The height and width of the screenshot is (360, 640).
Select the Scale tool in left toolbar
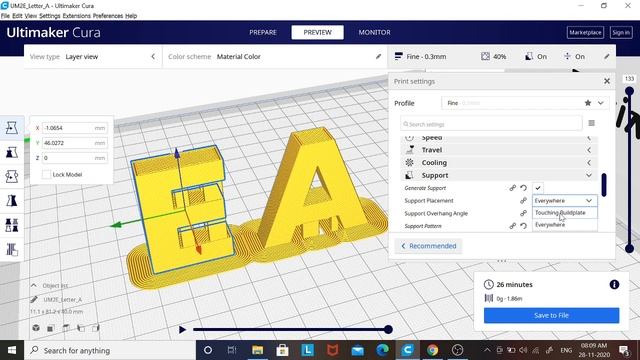(x=11, y=152)
